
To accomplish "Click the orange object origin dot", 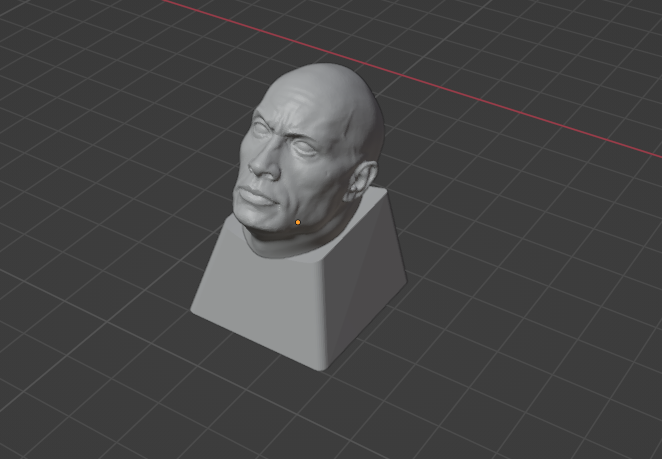I will [298, 222].
